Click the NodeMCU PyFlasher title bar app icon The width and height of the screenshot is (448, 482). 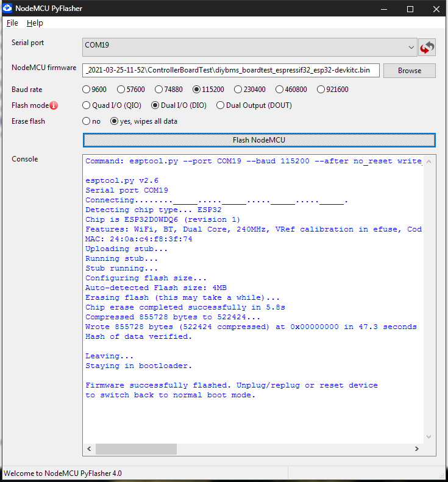pyautogui.click(x=7, y=8)
